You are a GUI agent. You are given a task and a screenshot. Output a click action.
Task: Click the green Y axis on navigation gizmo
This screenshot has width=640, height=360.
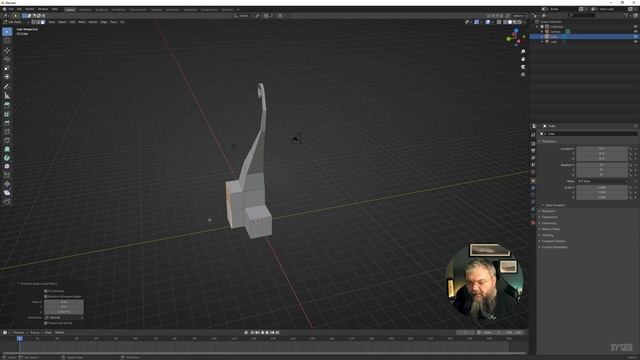[509, 39]
